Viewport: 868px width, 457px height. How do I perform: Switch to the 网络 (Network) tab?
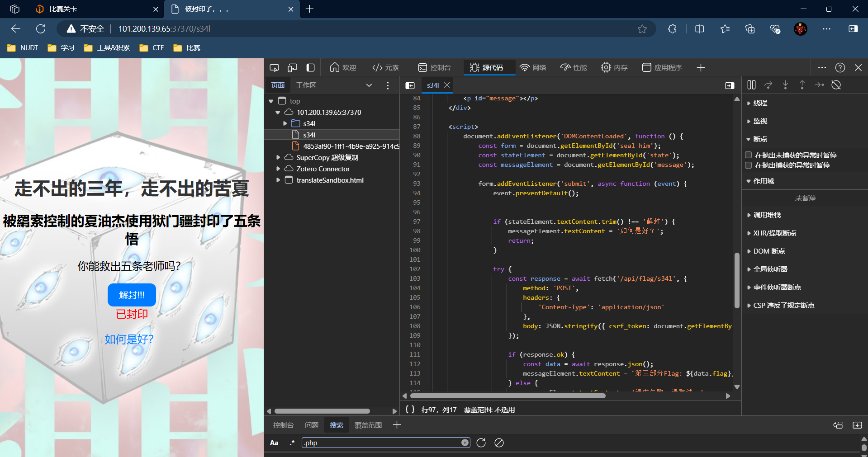tap(533, 68)
